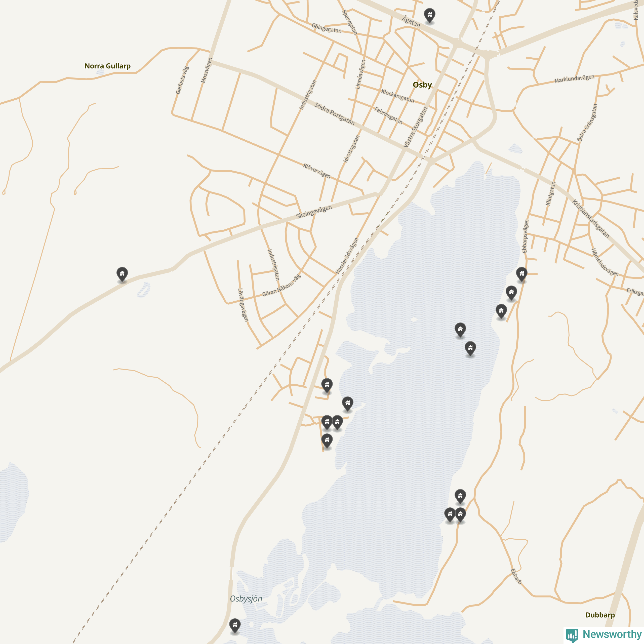Open the Newsworthy logo link
Screen dimensions: 644x644
coord(604,634)
